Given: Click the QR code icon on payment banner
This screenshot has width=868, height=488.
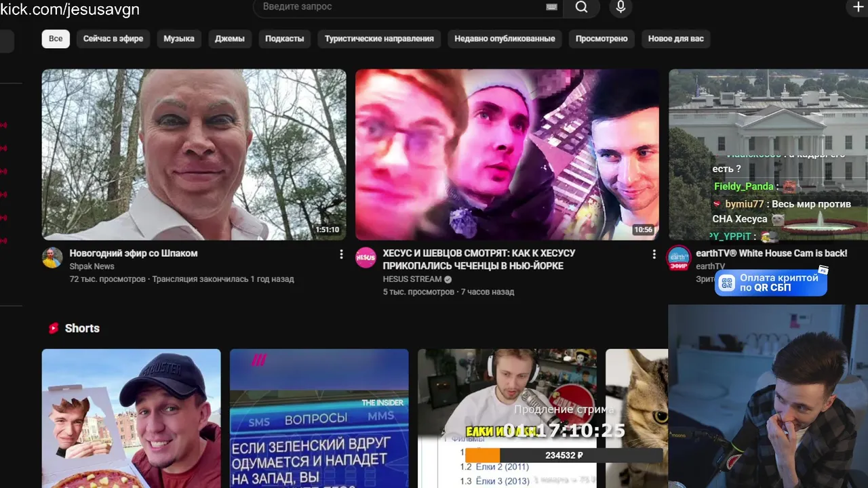Looking at the screenshot, I should [727, 283].
